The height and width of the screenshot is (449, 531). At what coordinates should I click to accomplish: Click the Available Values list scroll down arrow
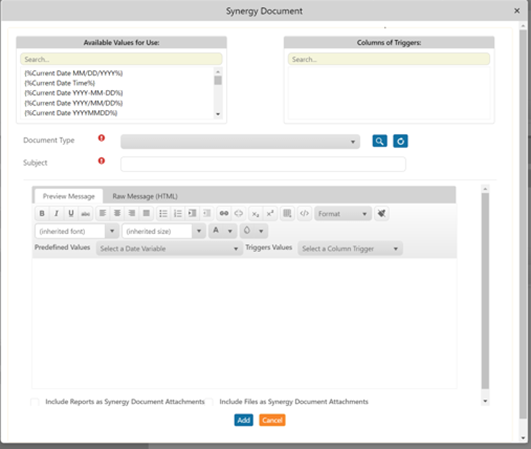(x=218, y=114)
